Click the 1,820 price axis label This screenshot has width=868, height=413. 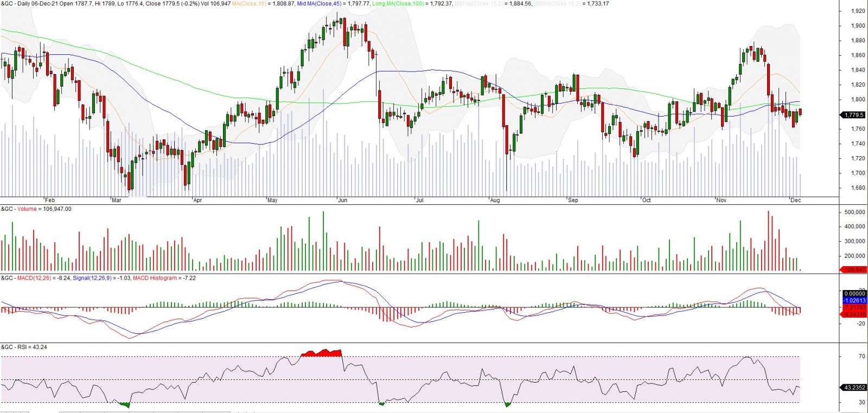(858, 85)
